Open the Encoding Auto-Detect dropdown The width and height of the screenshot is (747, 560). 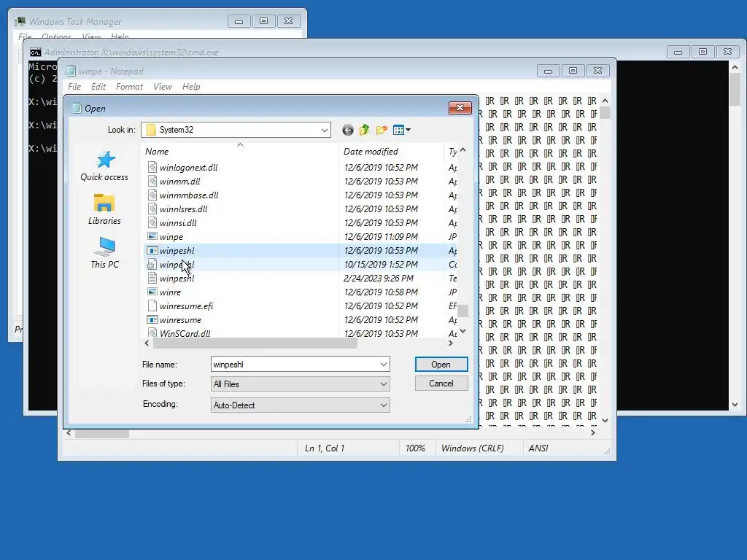[300, 405]
